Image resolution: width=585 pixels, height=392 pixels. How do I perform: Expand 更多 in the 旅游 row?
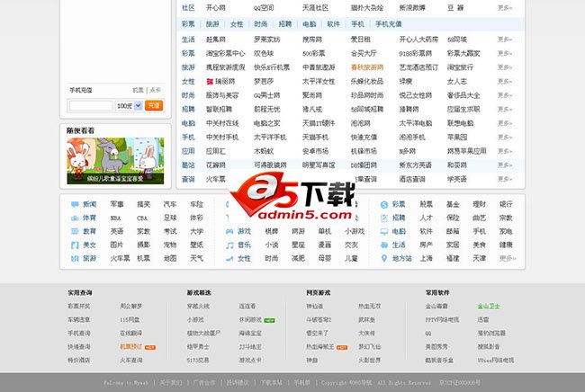pyautogui.click(x=504, y=67)
